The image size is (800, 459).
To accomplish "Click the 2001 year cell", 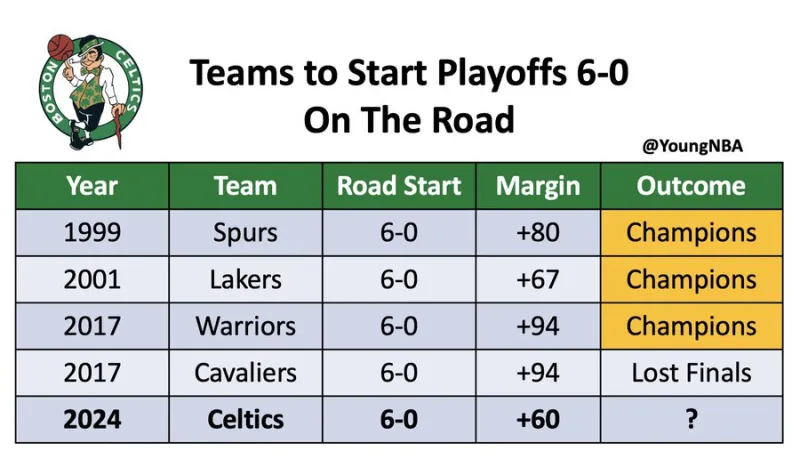I will 92,279.
